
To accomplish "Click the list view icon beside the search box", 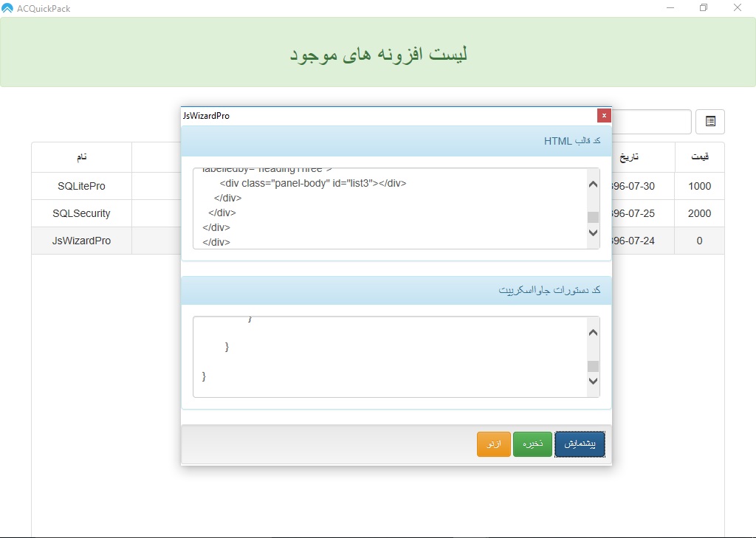I will [710, 122].
